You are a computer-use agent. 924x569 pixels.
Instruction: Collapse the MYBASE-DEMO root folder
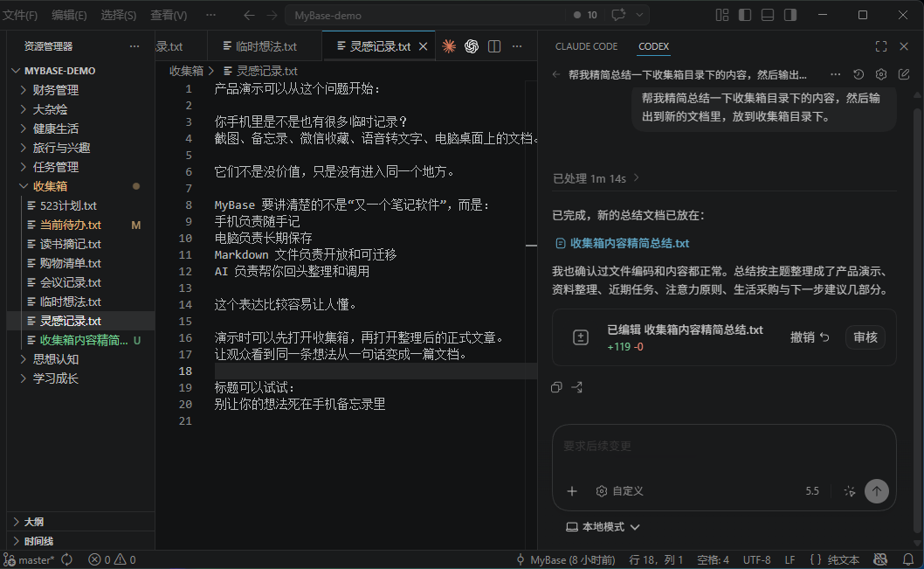[80, 71]
